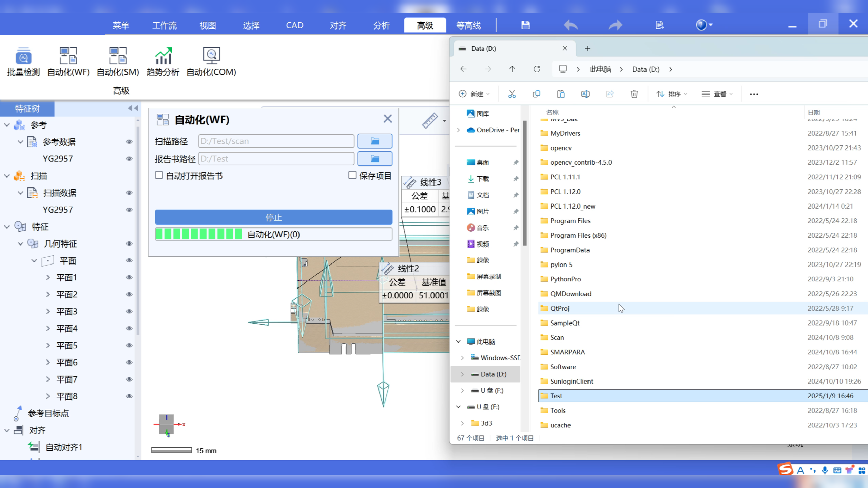Close the 自动化(WF) dialog

pyautogui.click(x=388, y=119)
